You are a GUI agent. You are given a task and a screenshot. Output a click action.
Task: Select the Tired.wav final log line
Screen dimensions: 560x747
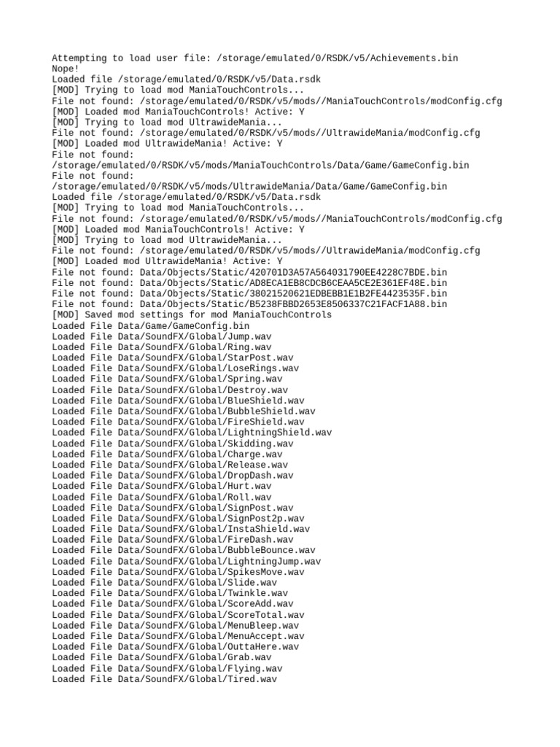164,679
